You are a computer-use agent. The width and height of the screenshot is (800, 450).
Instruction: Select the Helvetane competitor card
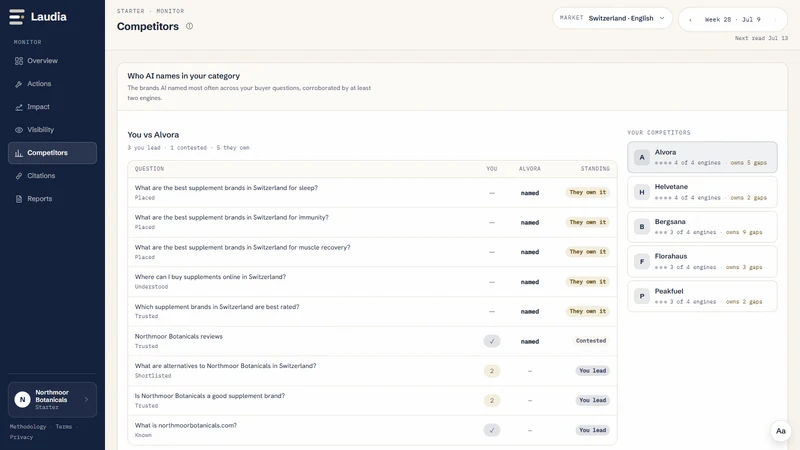[702, 192]
